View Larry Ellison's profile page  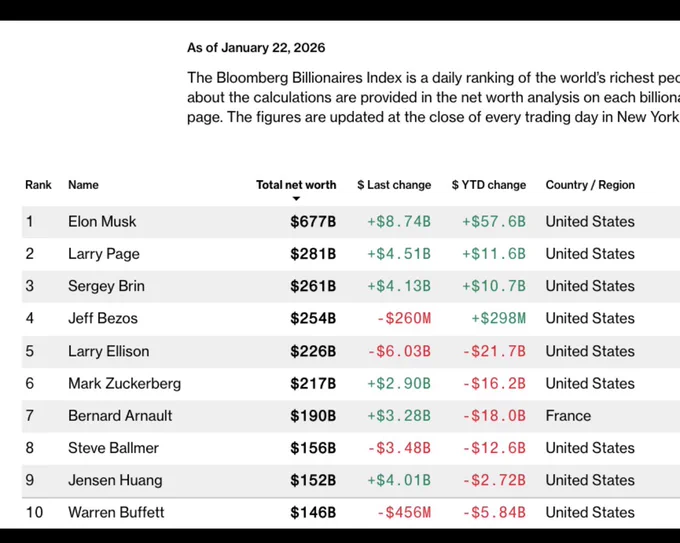coord(109,351)
